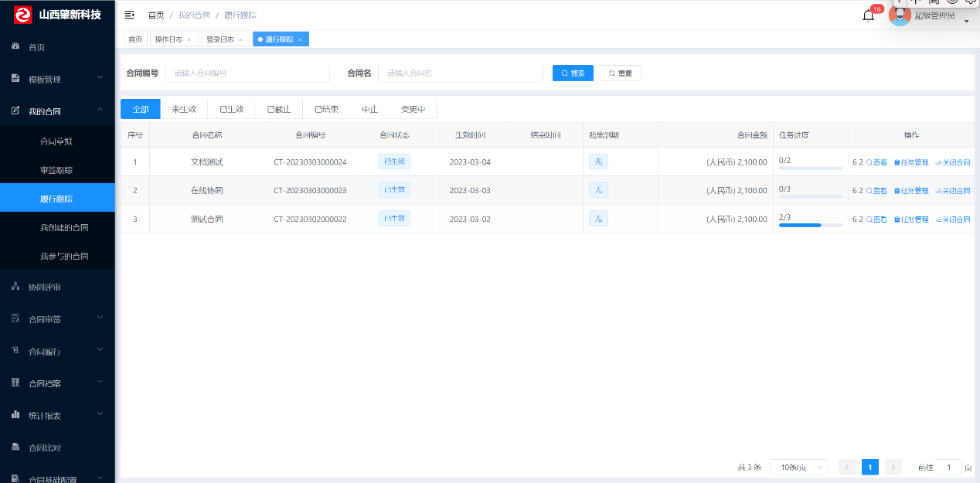Click the 合同编号 input field
The width and height of the screenshot is (980, 483).
pos(247,73)
